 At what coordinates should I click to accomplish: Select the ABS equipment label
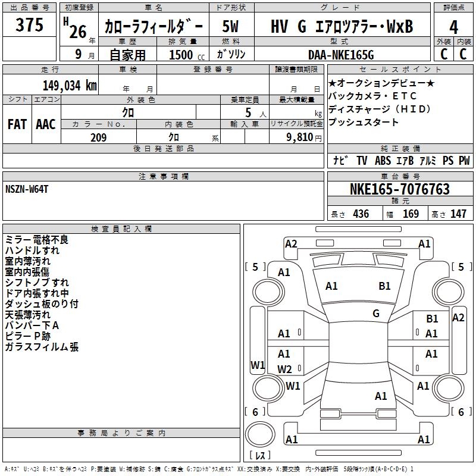383,160
